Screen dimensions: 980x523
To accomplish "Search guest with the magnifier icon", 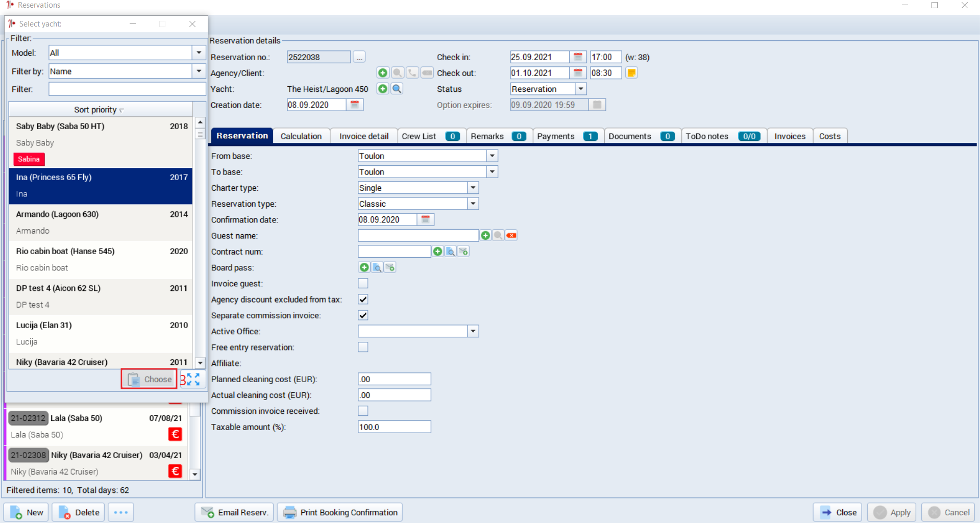I will pyautogui.click(x=498, y=235).
